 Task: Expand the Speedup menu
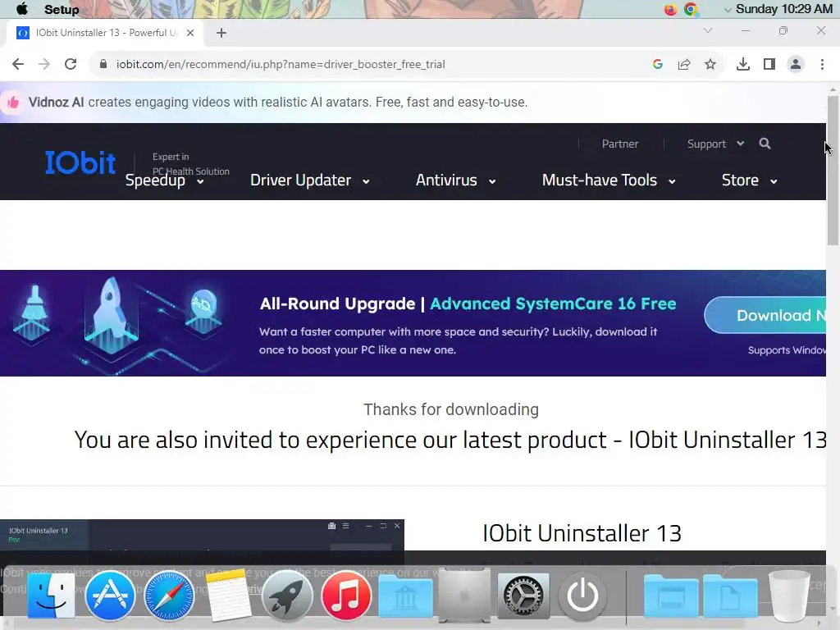tap(164, 180)
